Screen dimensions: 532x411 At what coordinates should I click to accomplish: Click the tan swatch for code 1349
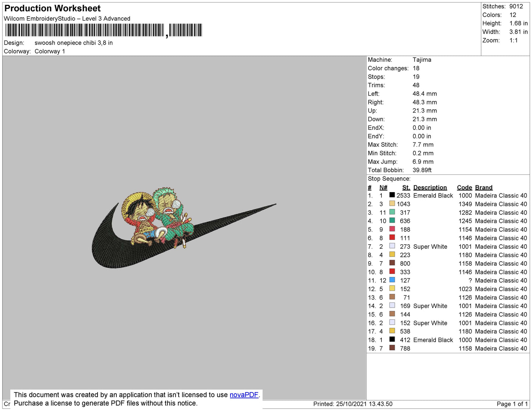(x=392, y=203)
